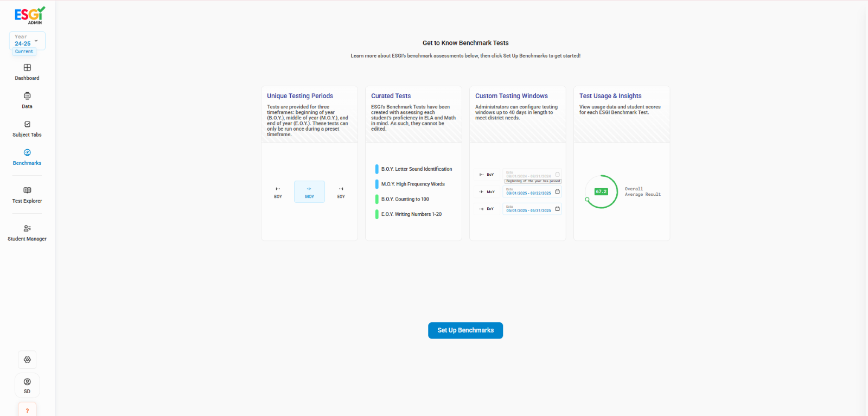Viewport: 868px width, 416px height.
Task: Click the Administrators can configure testing windows description
Action: (x=516, y=112)
